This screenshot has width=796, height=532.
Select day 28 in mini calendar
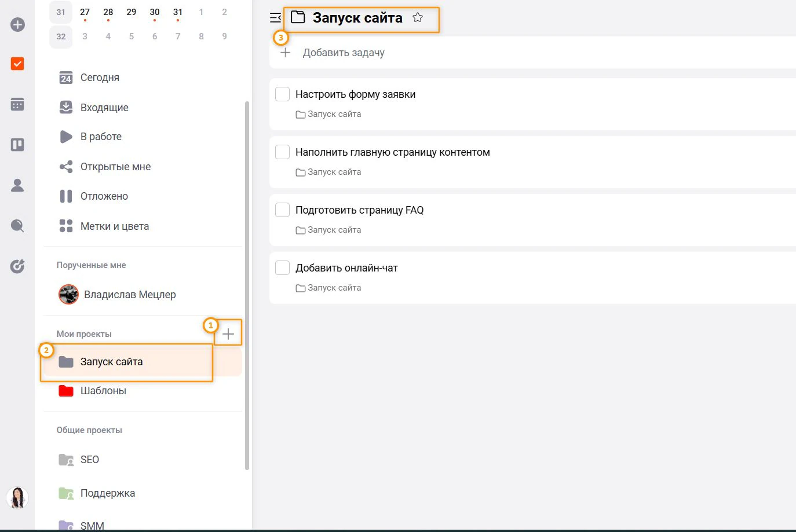(x=108, y=12)
